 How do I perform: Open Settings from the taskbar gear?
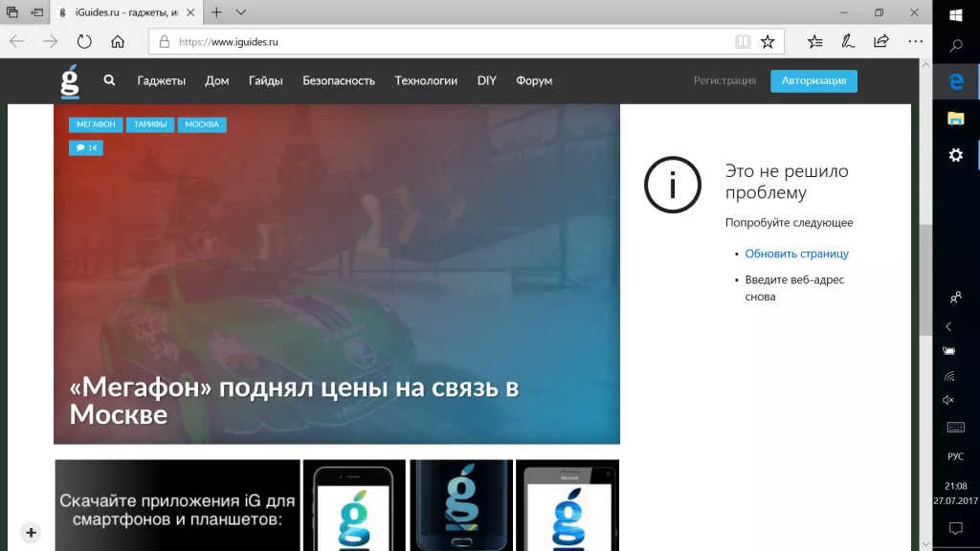(x=955, y=154)
